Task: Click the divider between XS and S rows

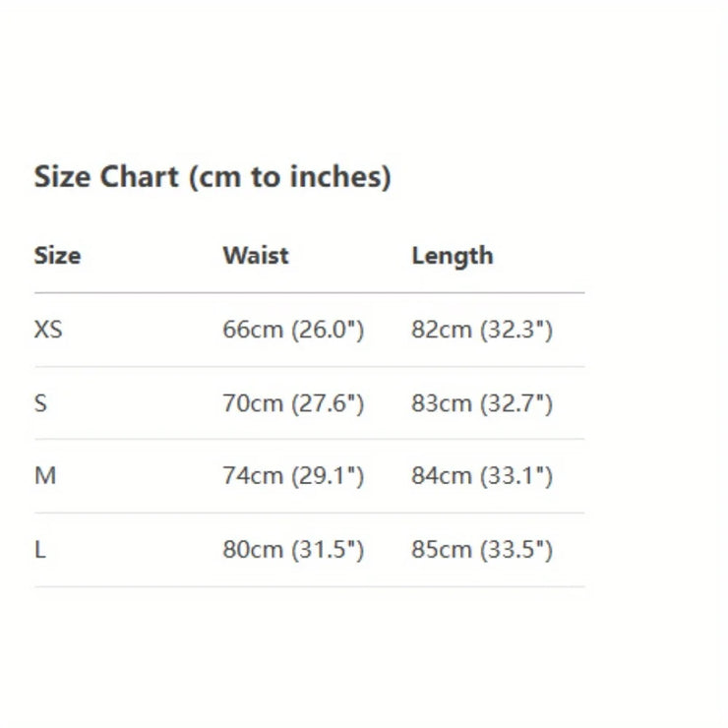Action: tap(309, 367)
